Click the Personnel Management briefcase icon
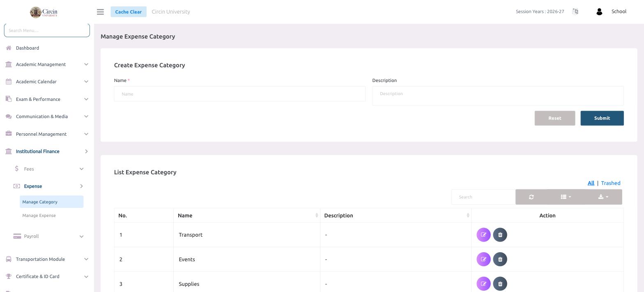 click(x=9, y=134)
